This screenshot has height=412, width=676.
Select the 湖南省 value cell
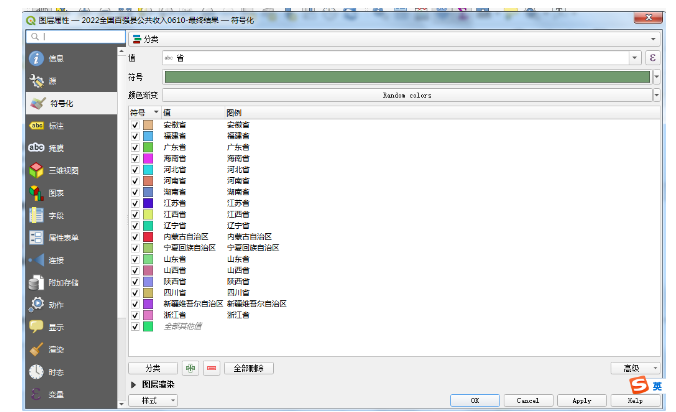pos(175,192)
